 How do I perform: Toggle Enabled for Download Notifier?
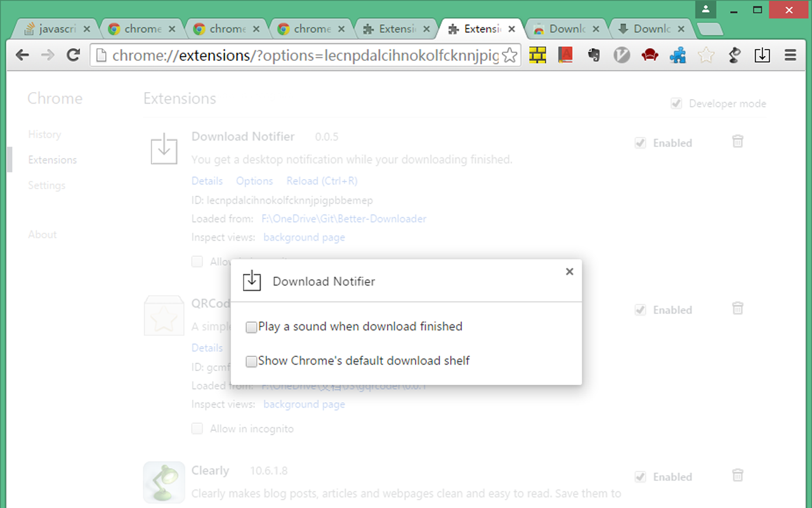point(640,144)
